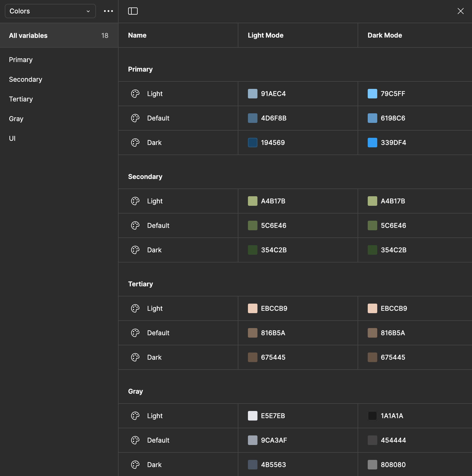Select the UI group in sidebar

click(x=12, y=138)
